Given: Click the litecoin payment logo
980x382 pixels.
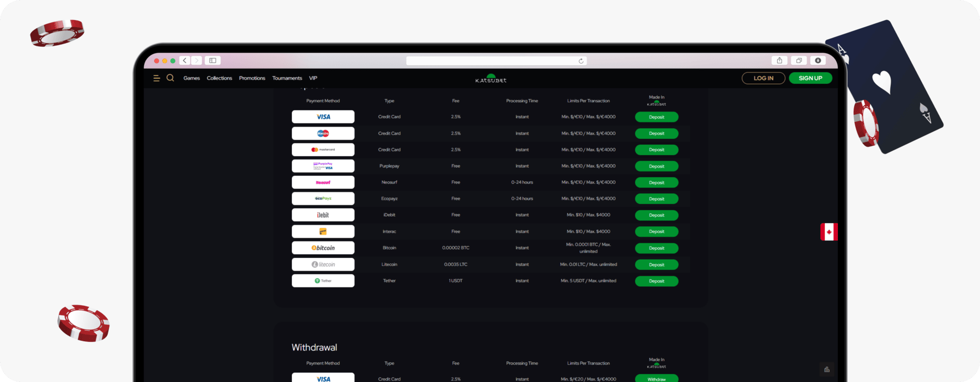Looking at the screenshot, I should tap(323, 264).
